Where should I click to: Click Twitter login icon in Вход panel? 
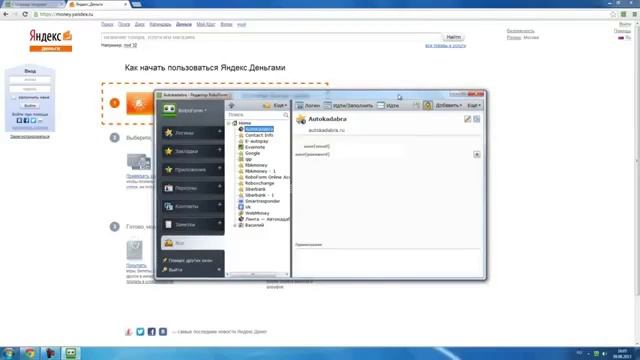point(33,120)
